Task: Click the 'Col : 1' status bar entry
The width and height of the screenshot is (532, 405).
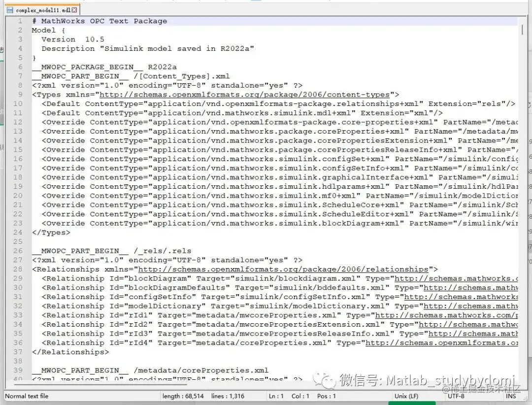Action: tap(300, 396)
